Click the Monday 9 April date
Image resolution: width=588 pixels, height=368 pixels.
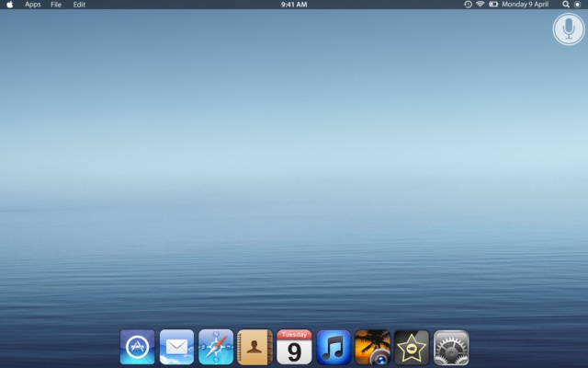pyautogui.click(x=525, y=5)
